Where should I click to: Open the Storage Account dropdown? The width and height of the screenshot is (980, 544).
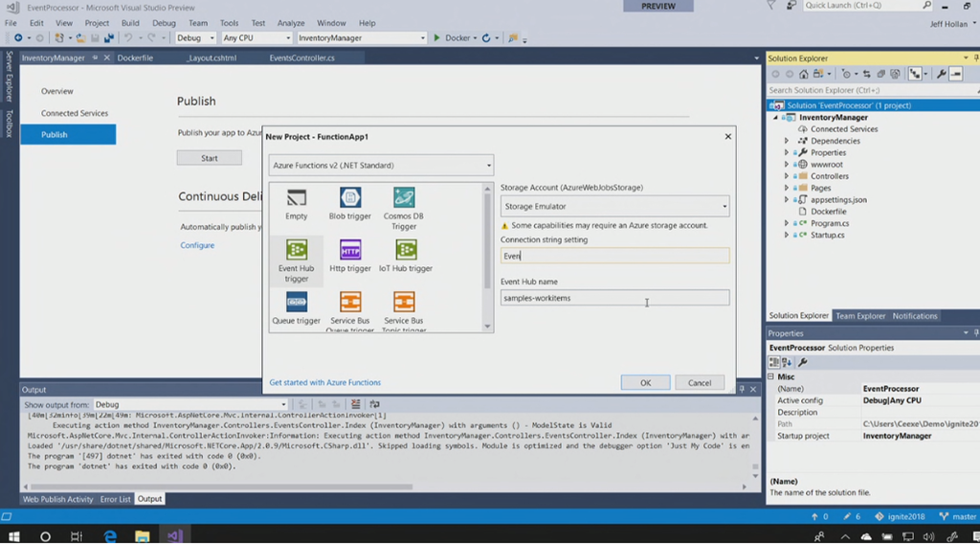pyautogui.click(x=614, y=206)
